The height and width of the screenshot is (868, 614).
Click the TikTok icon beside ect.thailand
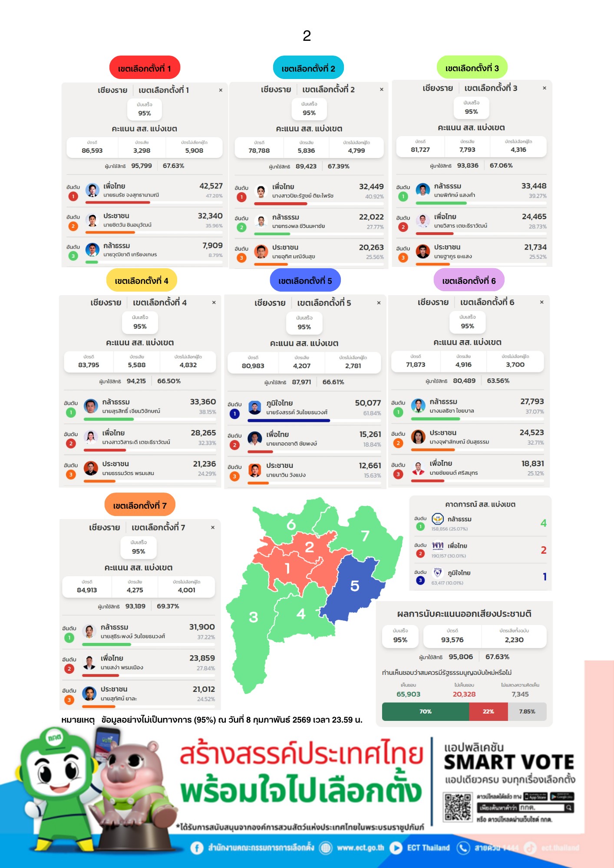tap(530, 848)
